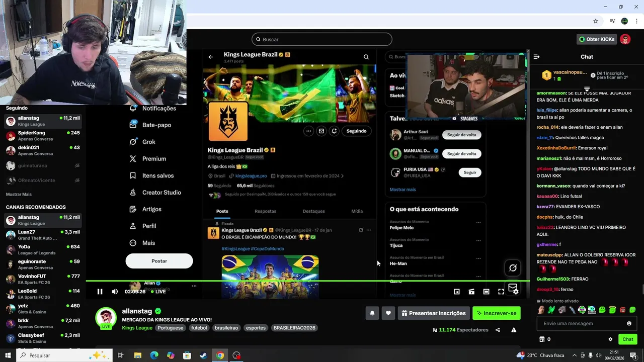Open LuanZ7 recommended channel

click(43, 235)
